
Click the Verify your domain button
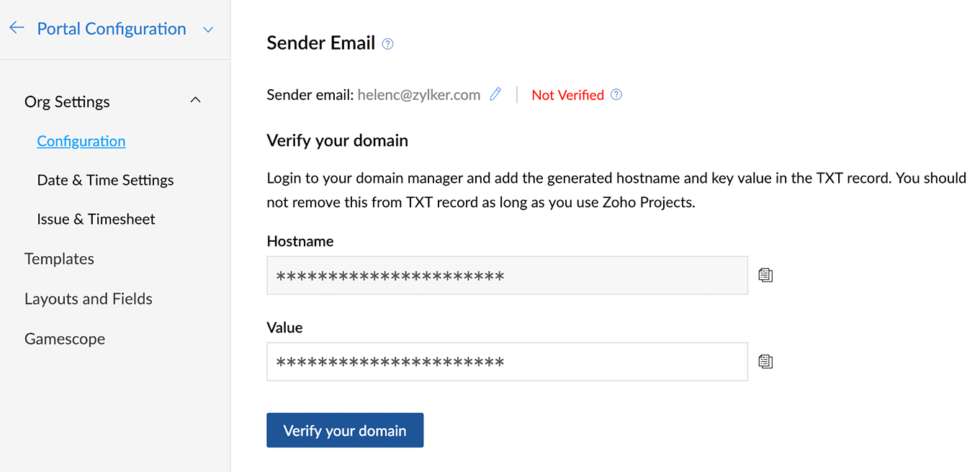pos(345,430)
